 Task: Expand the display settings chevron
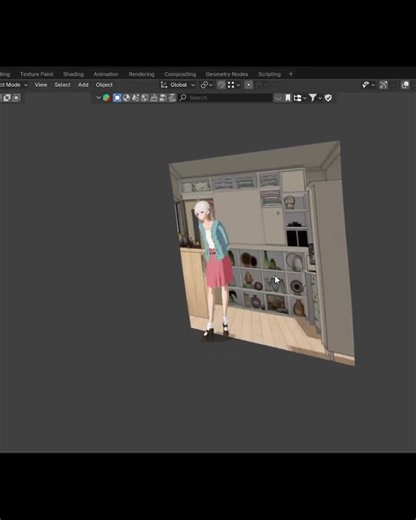click(304, 98)
